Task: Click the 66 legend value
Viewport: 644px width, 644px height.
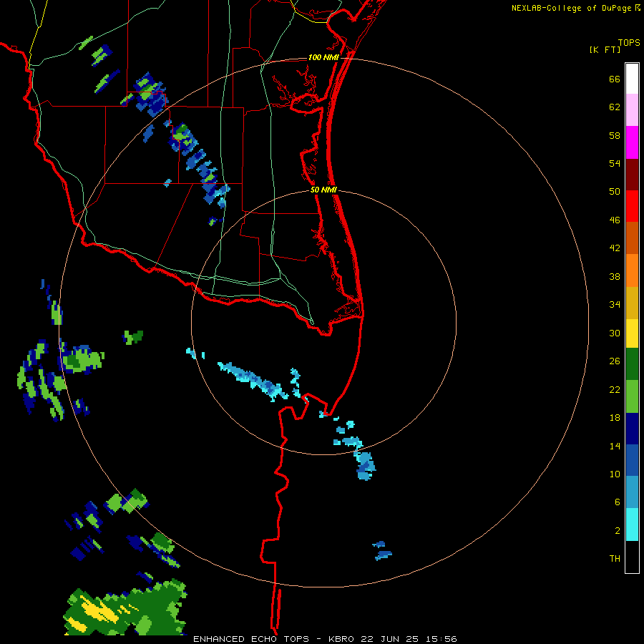Action: 615,79
